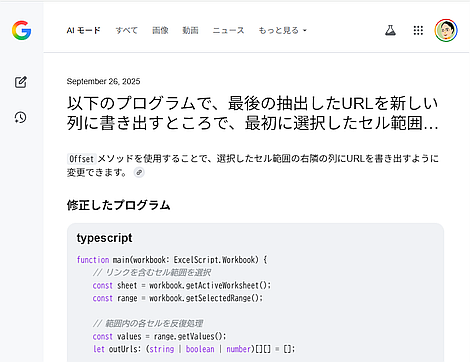This screenshot has width=470, height=362.
Task: Switch to the すべて tab
Action: [x=126, y=30]
